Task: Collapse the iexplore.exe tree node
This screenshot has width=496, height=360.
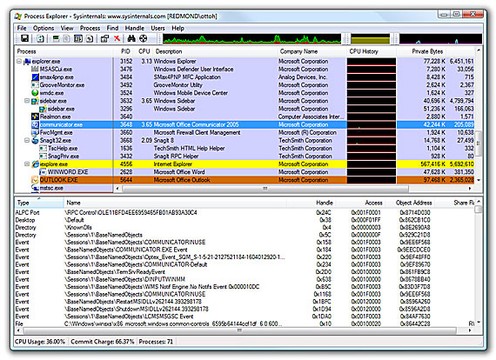Action: (27, 164)
